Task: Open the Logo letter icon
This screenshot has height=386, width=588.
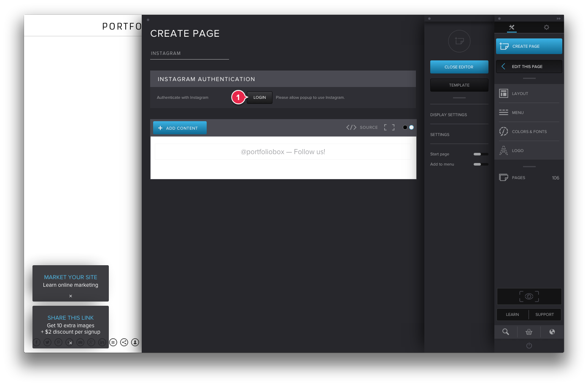Action: click(x=504, y=150)
